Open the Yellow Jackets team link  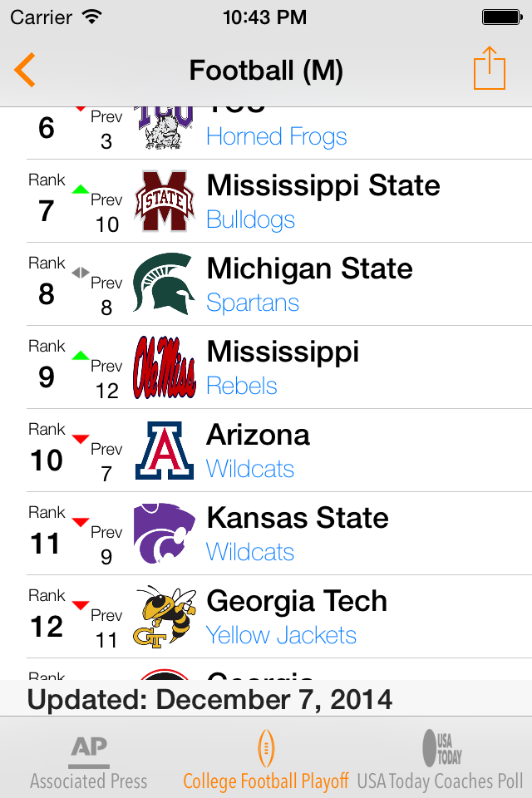(281, 635)
